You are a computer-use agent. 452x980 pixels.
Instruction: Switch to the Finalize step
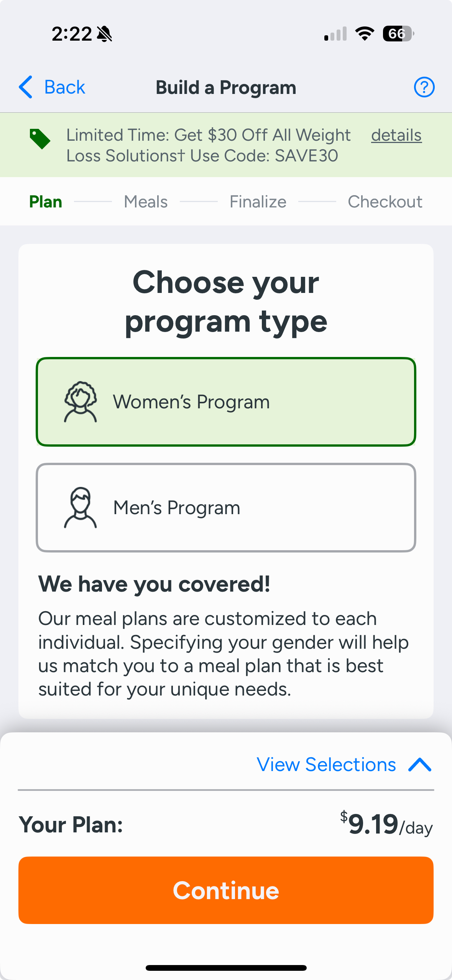click(x=258, y=202)
